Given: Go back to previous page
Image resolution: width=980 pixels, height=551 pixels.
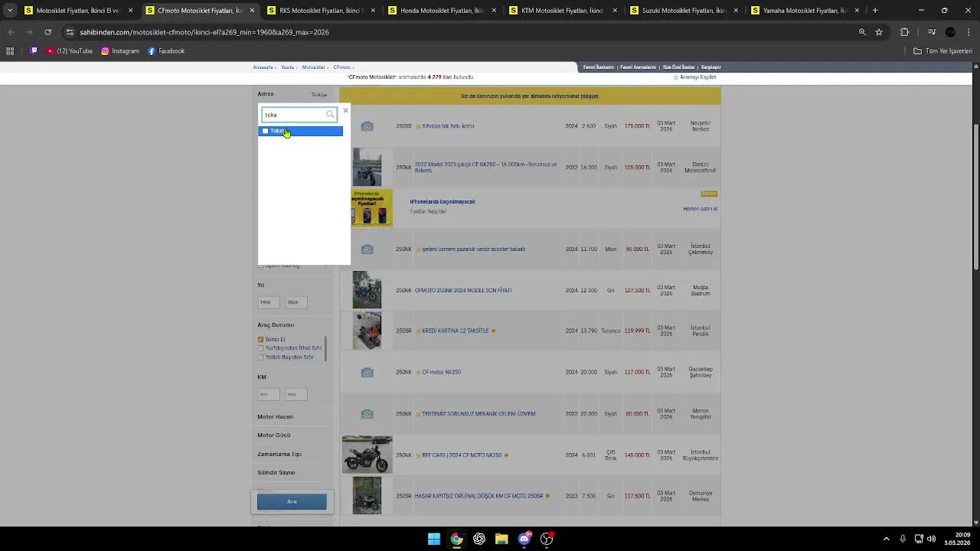Looking at the screenshot, I should click(x=11, y=32).
